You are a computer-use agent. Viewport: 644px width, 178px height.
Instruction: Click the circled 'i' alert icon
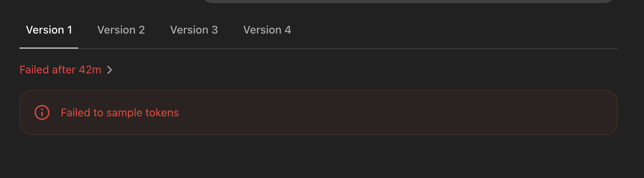coord(42,112)
